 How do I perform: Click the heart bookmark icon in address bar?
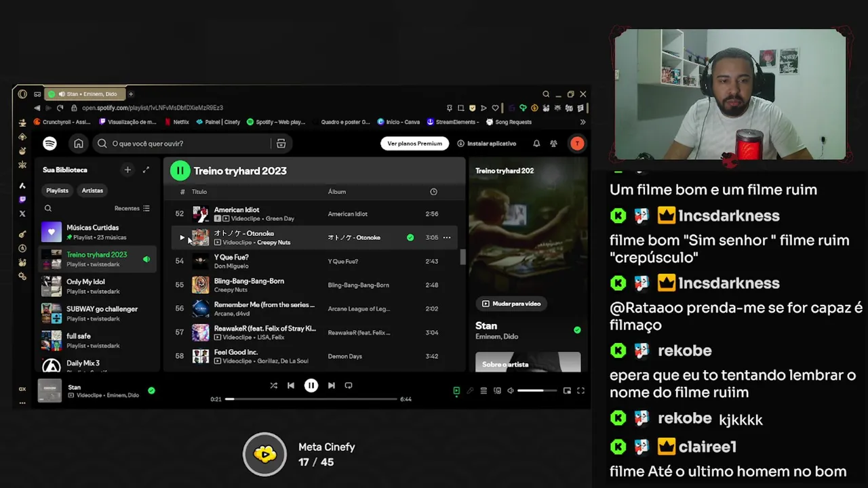point(495,108)
